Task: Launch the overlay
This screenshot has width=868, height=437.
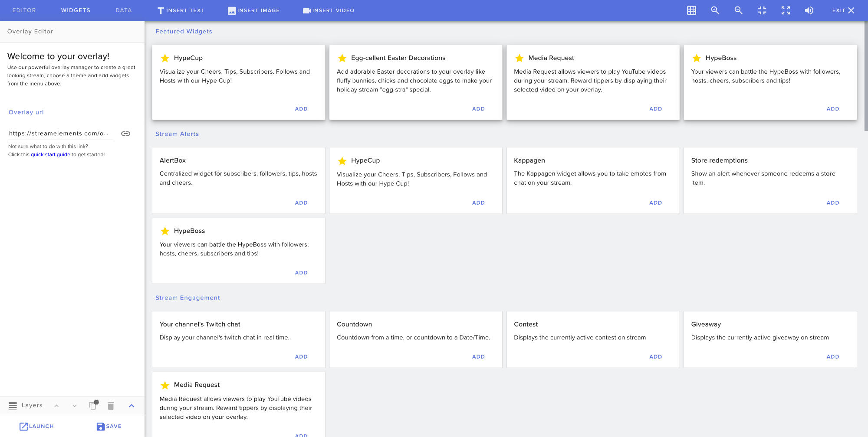Action: pos(36,426)
